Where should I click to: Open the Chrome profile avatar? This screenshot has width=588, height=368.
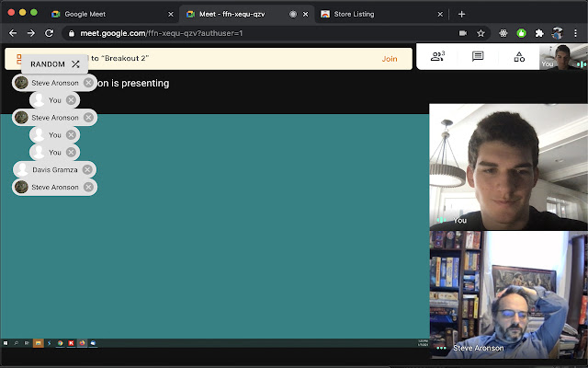point(558,33)
